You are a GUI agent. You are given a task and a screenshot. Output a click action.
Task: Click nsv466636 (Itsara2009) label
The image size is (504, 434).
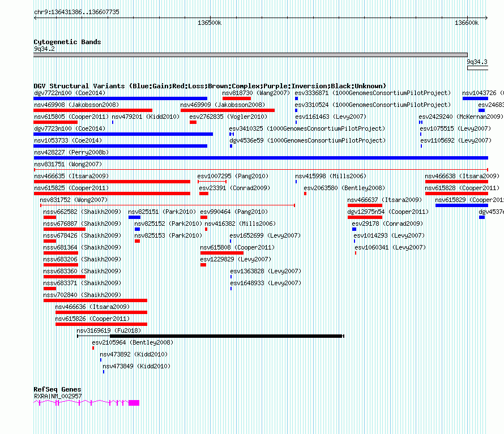[92, 307]
